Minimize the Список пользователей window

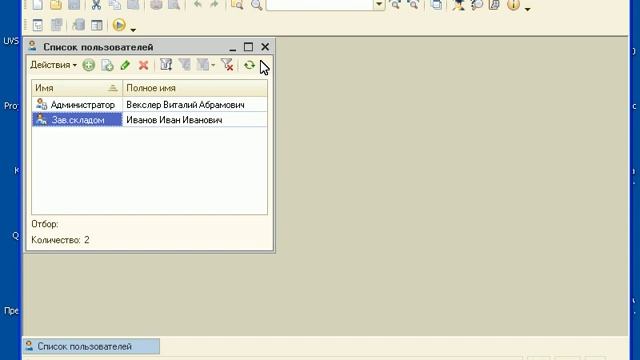pos(233,48)
